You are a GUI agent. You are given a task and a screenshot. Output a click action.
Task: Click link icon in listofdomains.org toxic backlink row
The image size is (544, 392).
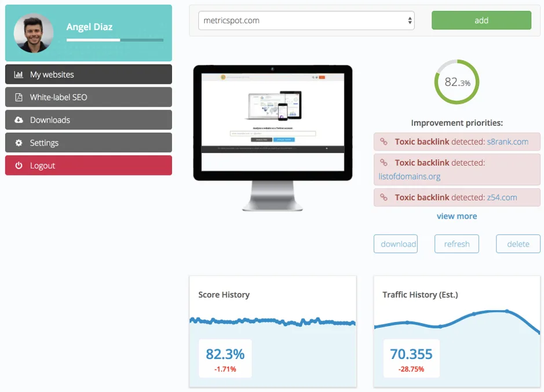point(384,162)
